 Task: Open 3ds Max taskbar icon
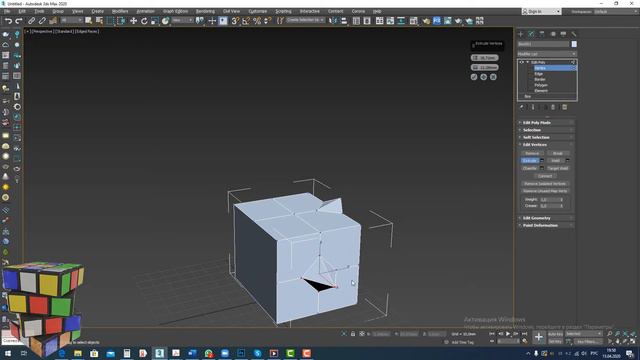click(x=160, y=353)
